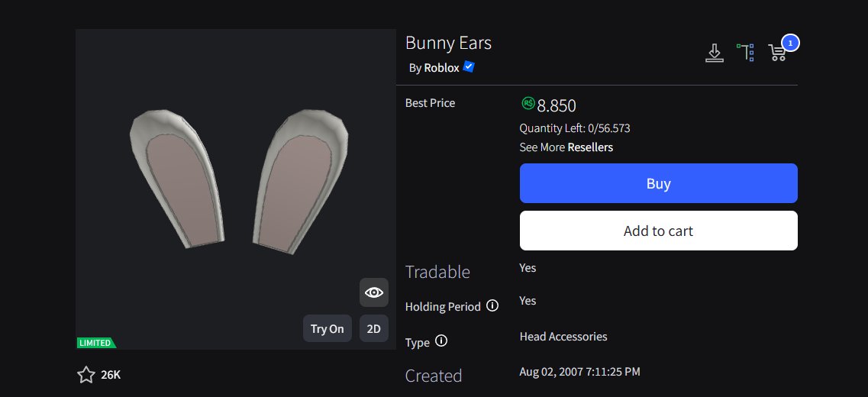This screenshot has width=868, height=397.
Task: Click the cart notification badge showing 1
Action: click(x=791, y=44)
